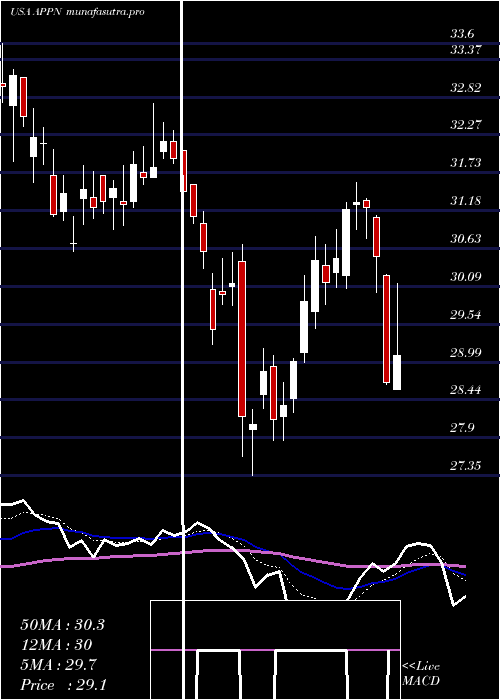Click the 32.82 price axis label
The image size is (500, 700).
point(466,88)
